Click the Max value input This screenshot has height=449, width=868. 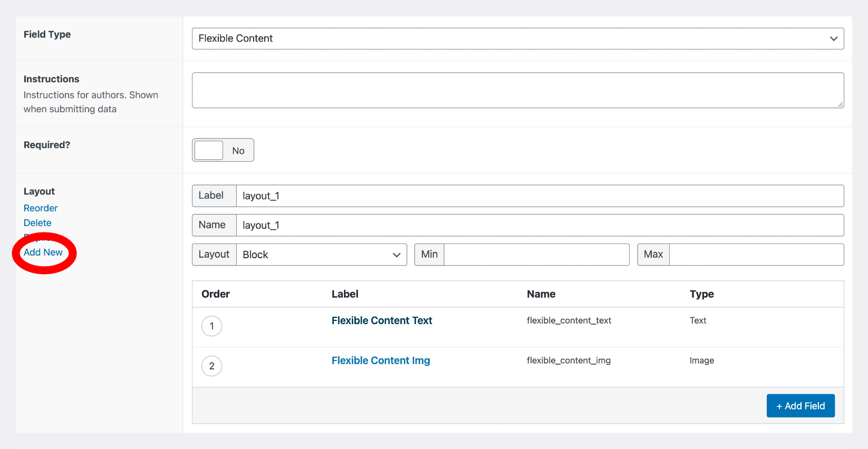(x=756, y=255)
